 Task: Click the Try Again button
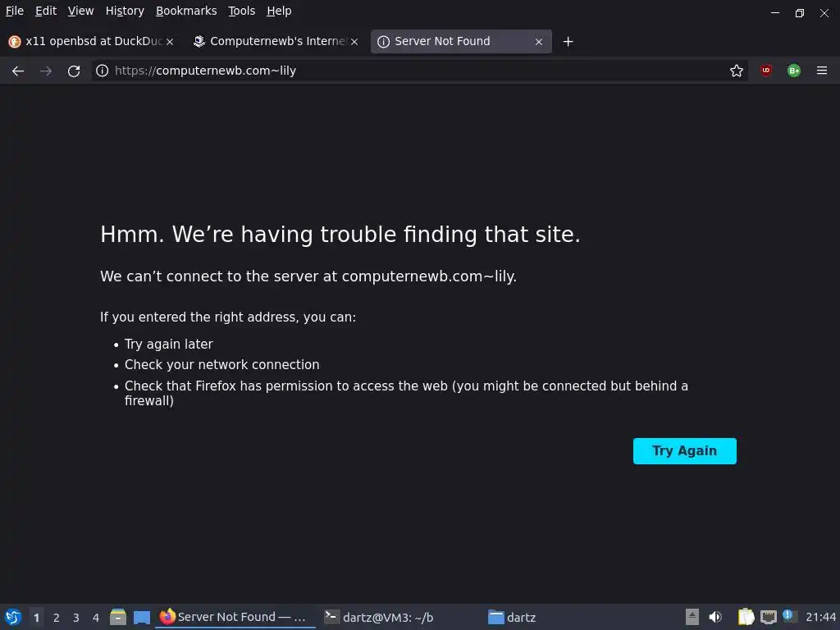[x=685, y=451]
